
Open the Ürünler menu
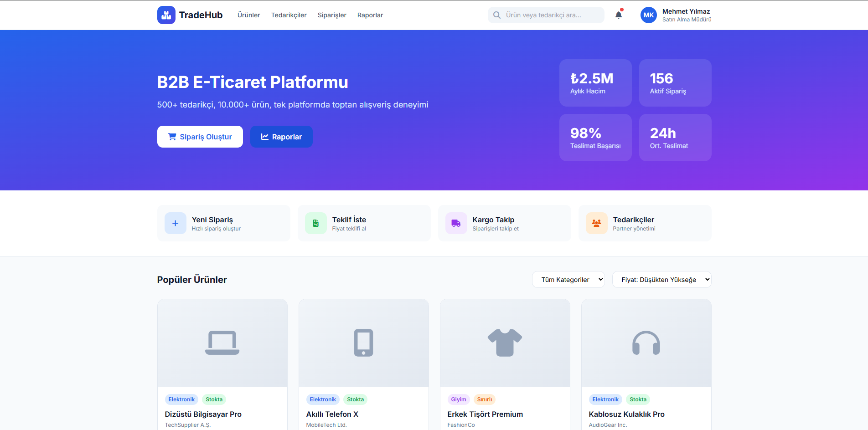[249, 15]
